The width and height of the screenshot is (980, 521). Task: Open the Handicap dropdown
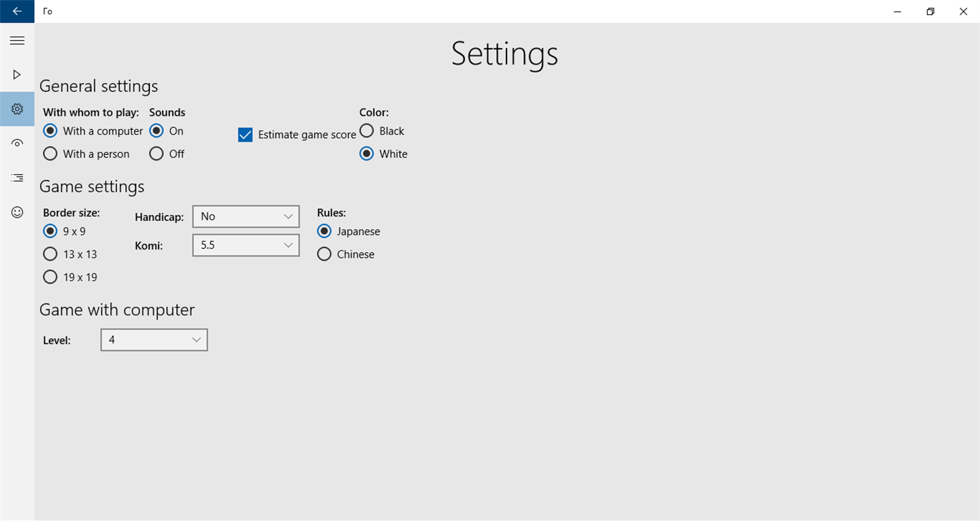tap(246, 216)
